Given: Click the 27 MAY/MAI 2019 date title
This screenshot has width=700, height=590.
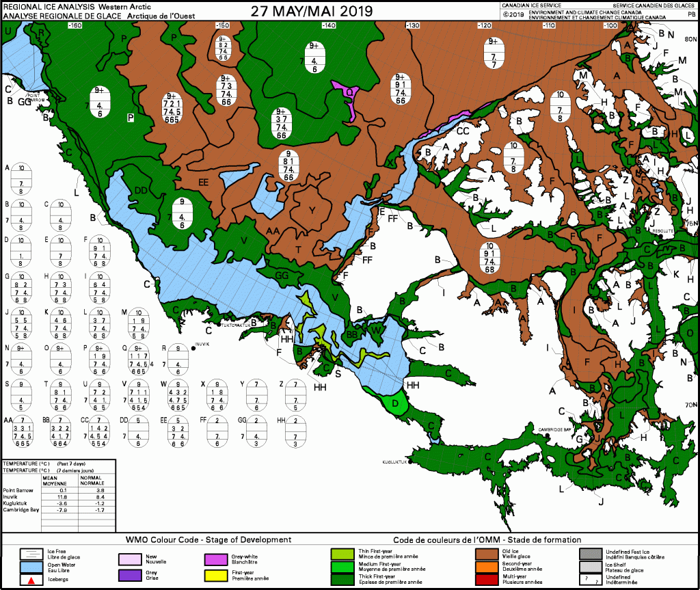Looking at the screenshot, I should click(311, 10).
